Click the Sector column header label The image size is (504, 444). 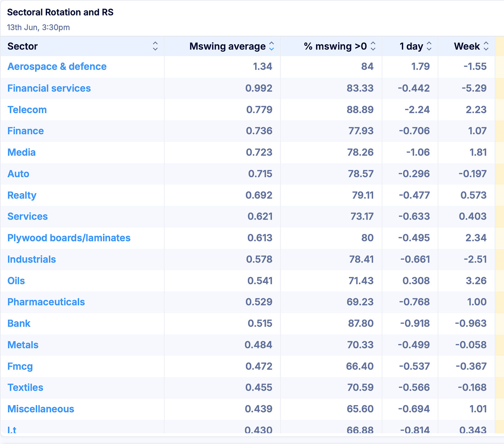pyautogui.click(x=22, y=46)
